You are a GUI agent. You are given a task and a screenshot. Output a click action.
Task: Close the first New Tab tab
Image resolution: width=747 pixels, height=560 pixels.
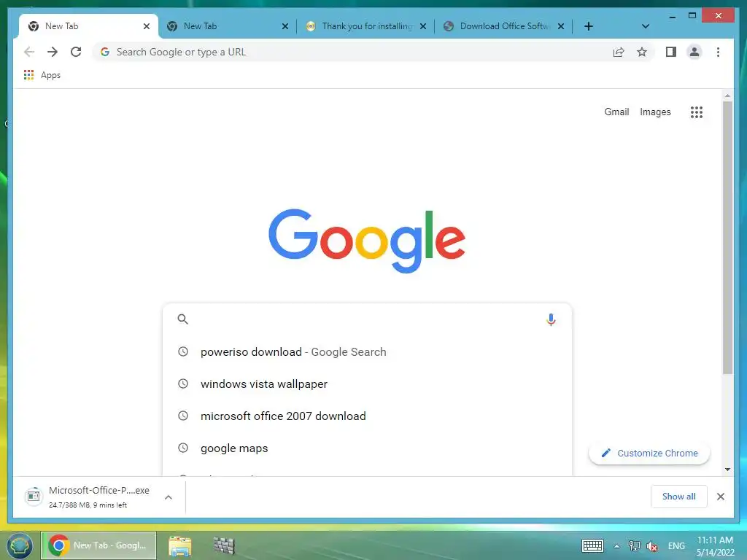pos(146,26)
